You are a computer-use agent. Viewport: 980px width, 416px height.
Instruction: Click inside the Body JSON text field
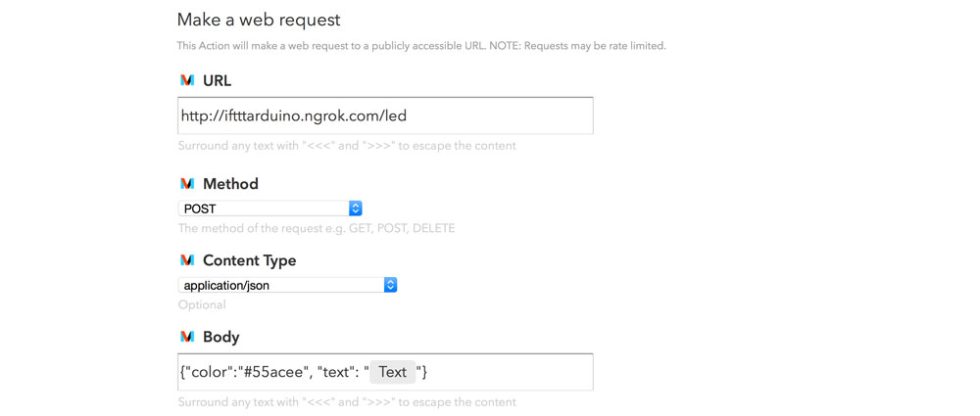[x=385, y=372]
